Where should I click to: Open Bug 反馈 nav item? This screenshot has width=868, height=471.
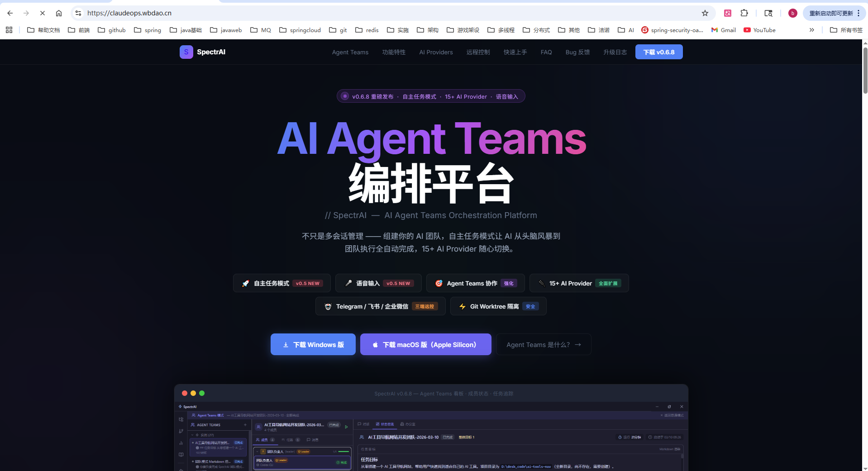[x=577, y=52]
